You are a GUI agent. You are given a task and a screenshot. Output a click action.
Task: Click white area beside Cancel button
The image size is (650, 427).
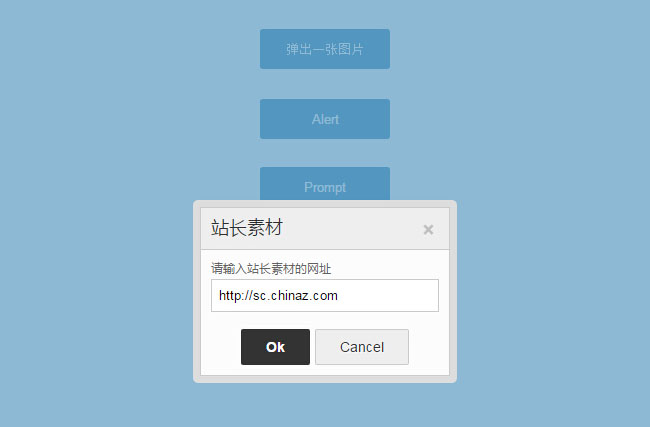[428, 347]
